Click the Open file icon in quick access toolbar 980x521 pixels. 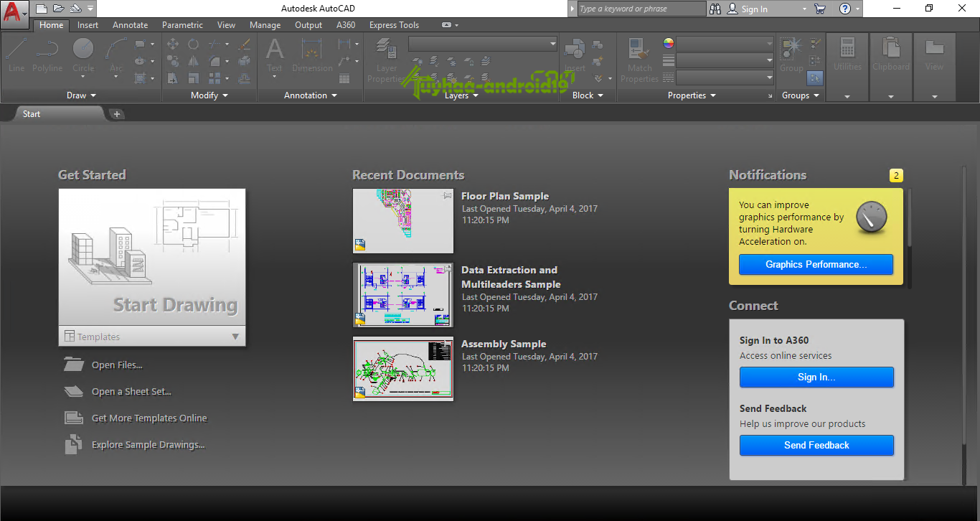click(x=58, y=9)
